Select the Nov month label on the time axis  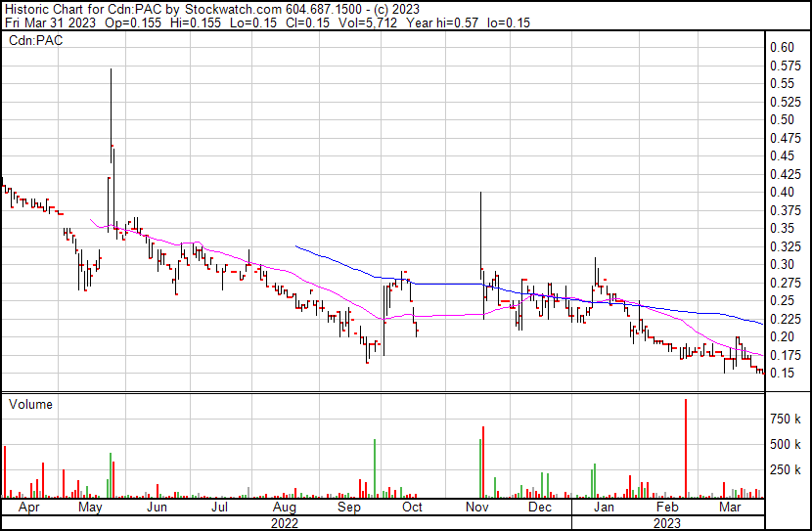tap(476, 508)
